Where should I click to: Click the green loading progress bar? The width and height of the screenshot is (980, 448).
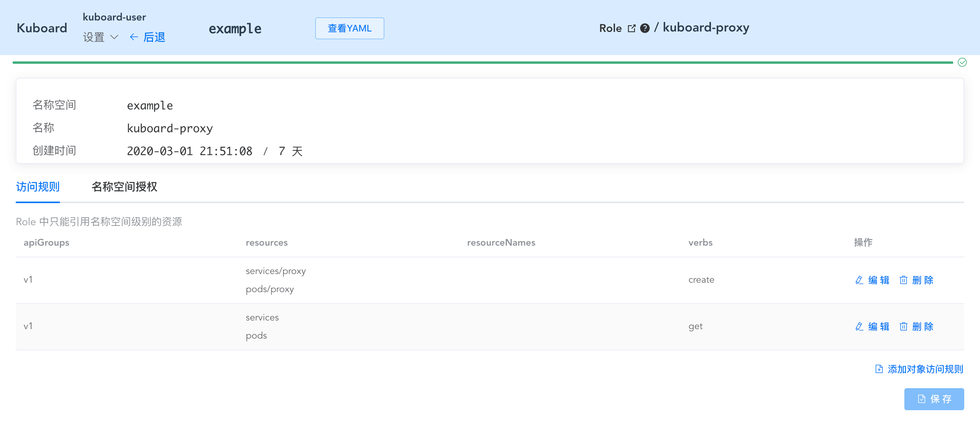coord(483,62)
